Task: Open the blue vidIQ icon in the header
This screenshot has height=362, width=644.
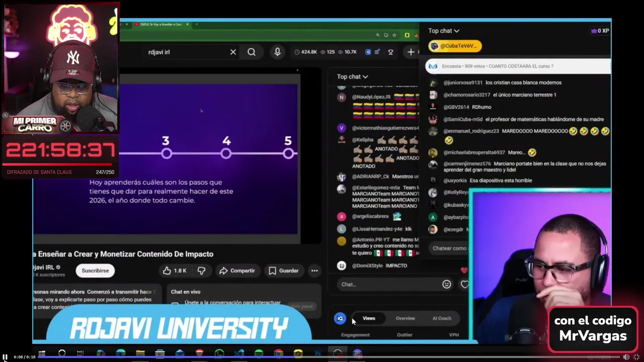Action: (x=368, y=52)
